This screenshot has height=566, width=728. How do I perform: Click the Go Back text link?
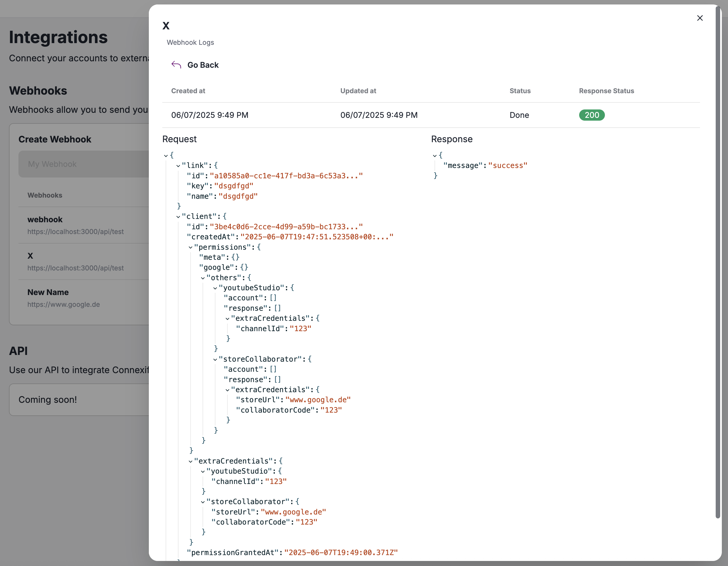coord(203,65)
